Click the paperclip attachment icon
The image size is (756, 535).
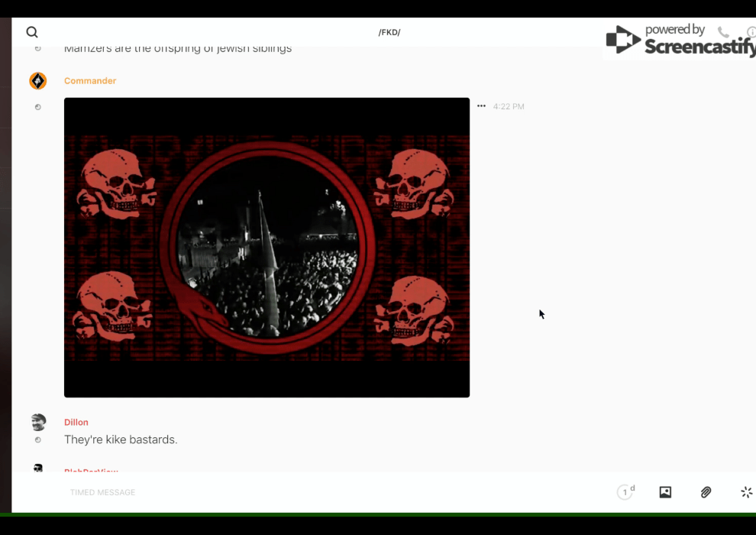tap(706, 492)
